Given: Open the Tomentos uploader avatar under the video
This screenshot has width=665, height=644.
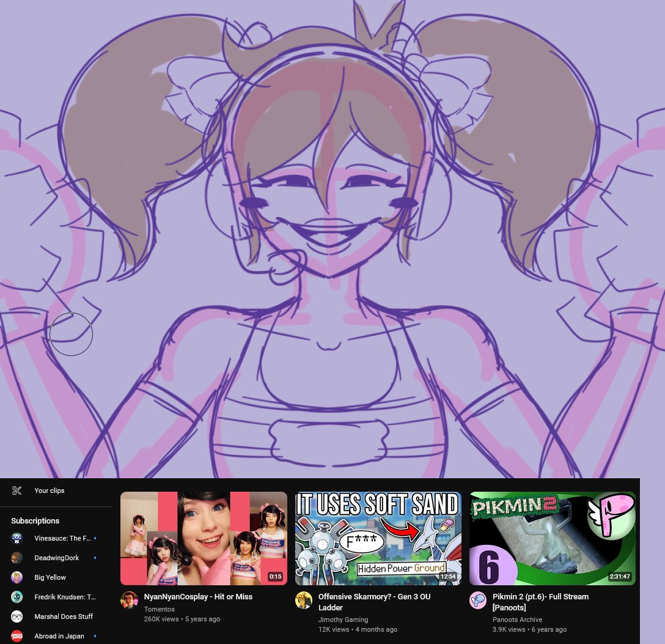Looking at the screenshot, I should [129, 600].
